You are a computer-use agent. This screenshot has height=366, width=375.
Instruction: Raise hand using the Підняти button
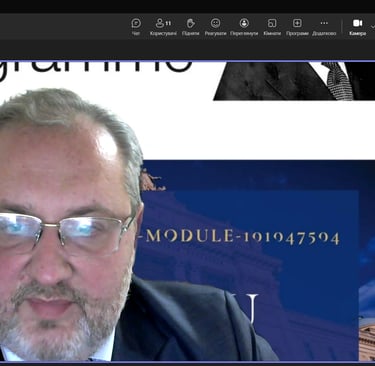[191, 27]
